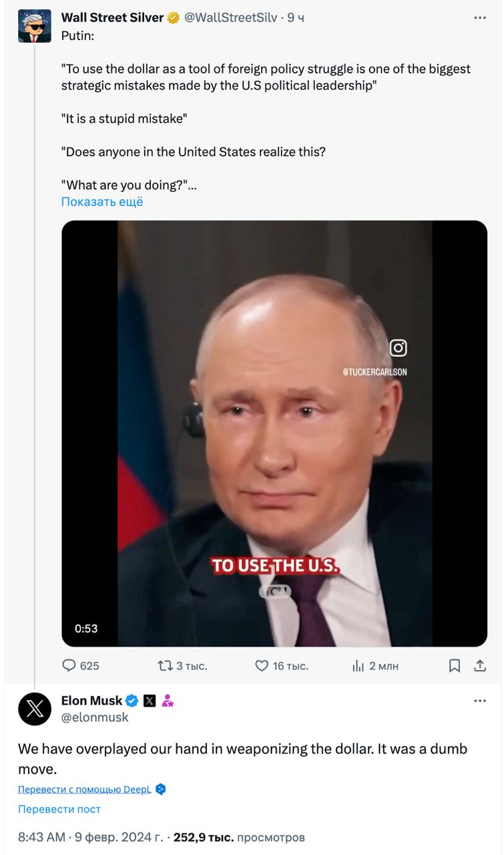This screenshot has height=855, width=504.
Task: Click Перевести с помощью DeepL link
Action: tap(84, 789)
